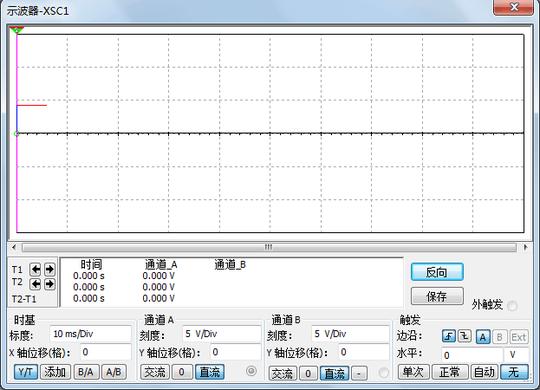Edit channel B Y axis offset field
The width and height of the screenshot is (540, 390).
point(364,352)
